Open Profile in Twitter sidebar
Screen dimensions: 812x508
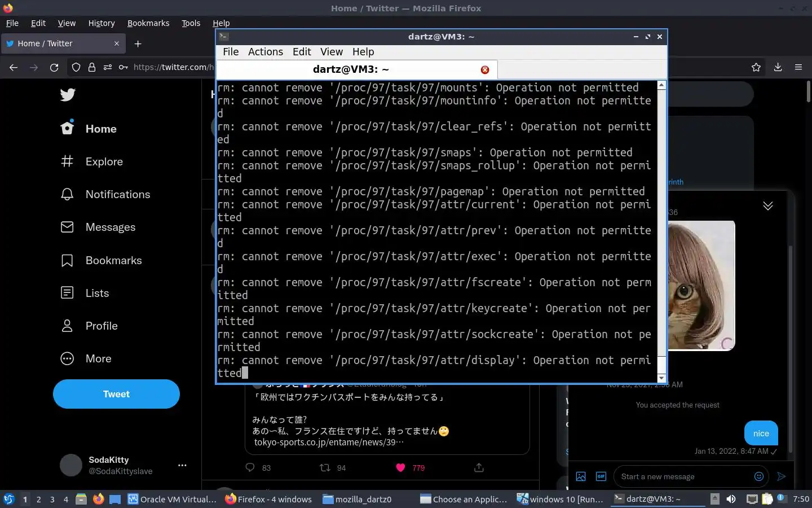(89, 326)
